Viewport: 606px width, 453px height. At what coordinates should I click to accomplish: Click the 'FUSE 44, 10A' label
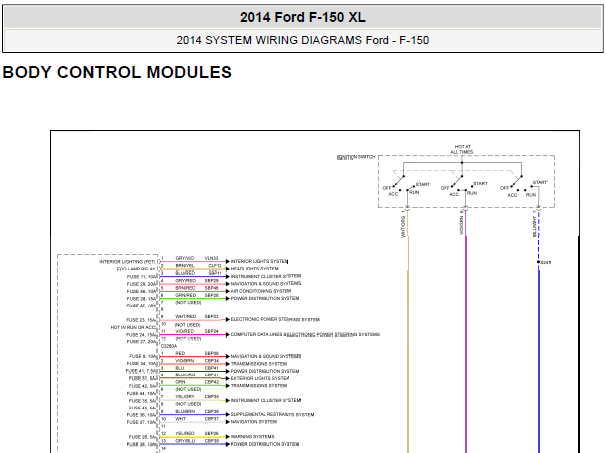[141, 393]
